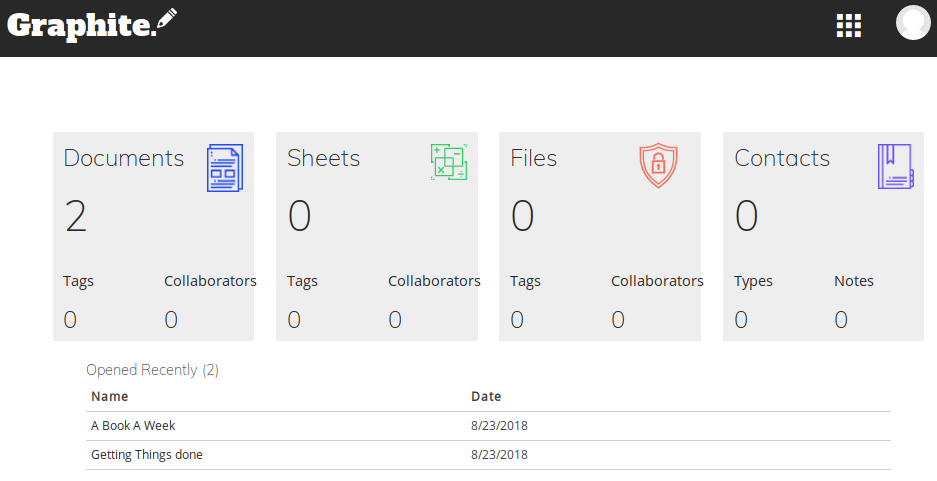
Task: Click Types label in Contacts card
Action: point(753,281)
